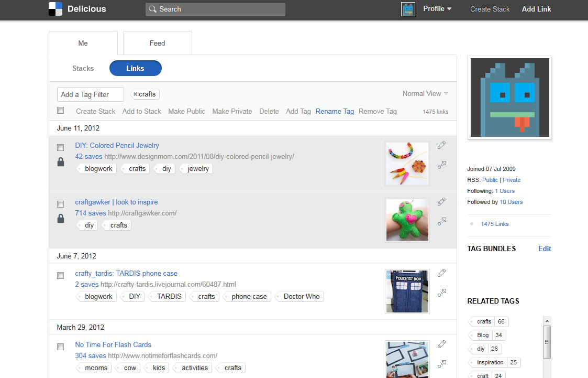
Task: Switch to the Me tab
Action: coord(83,43)
